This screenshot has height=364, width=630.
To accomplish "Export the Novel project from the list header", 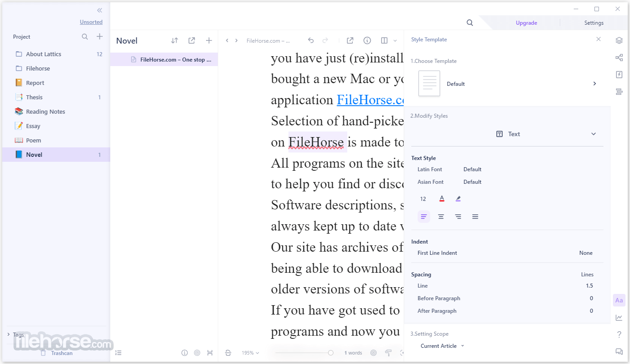I will coord(192,40).
